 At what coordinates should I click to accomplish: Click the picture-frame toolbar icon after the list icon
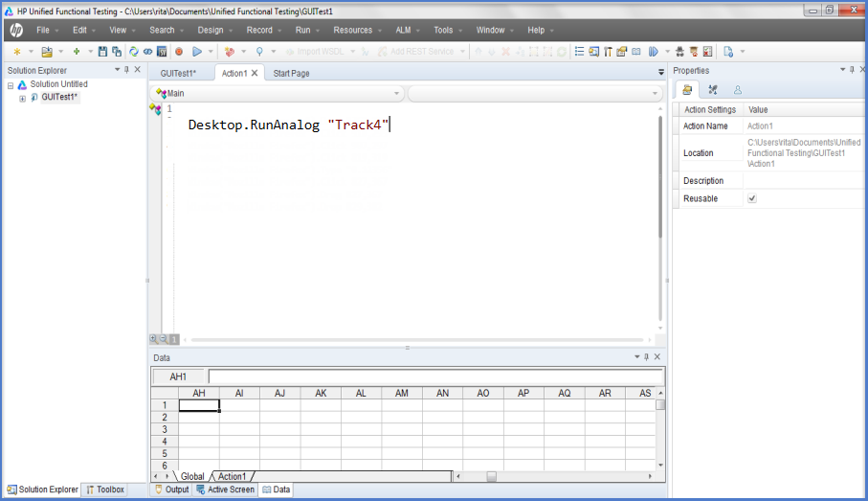pos(593,52)
